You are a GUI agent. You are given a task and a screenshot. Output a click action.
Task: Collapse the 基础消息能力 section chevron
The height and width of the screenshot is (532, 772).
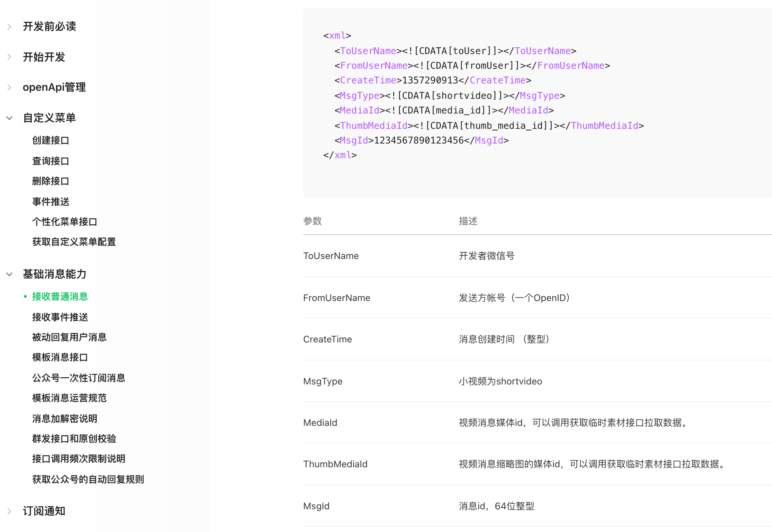click(9, 274)
